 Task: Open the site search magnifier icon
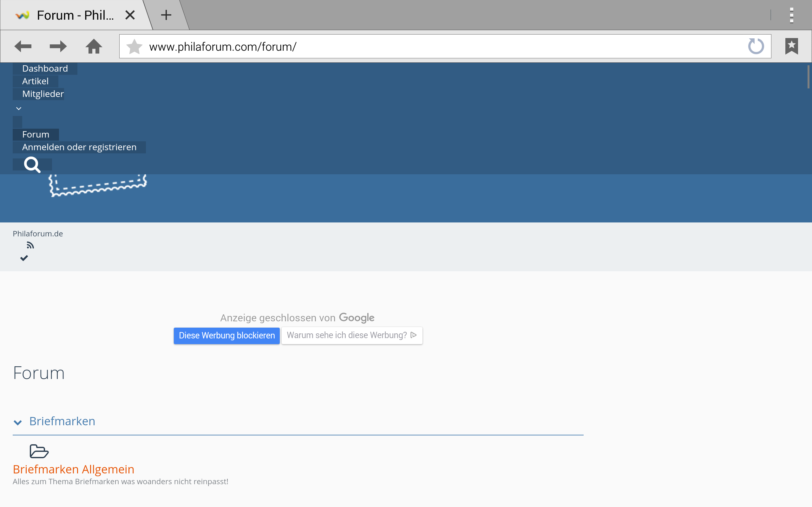(32, 165)
